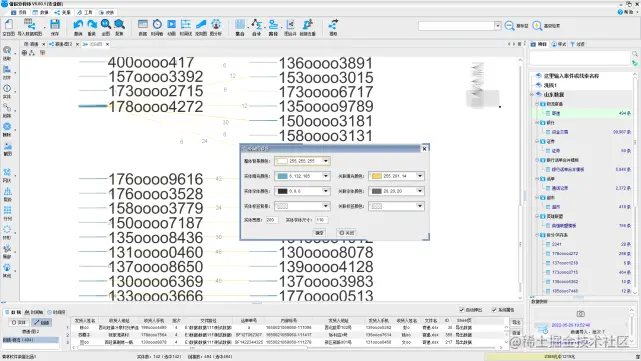This screenshot has height=361, width=641.
Task: Click the 实体 button in the bottom panel
Action: [19, 323]
